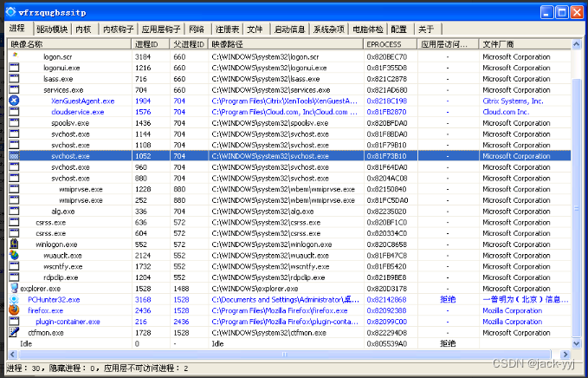The image size is (588, 378).
Task: Click the horizontal scrollbar thumb
Action: pos(285,354)
